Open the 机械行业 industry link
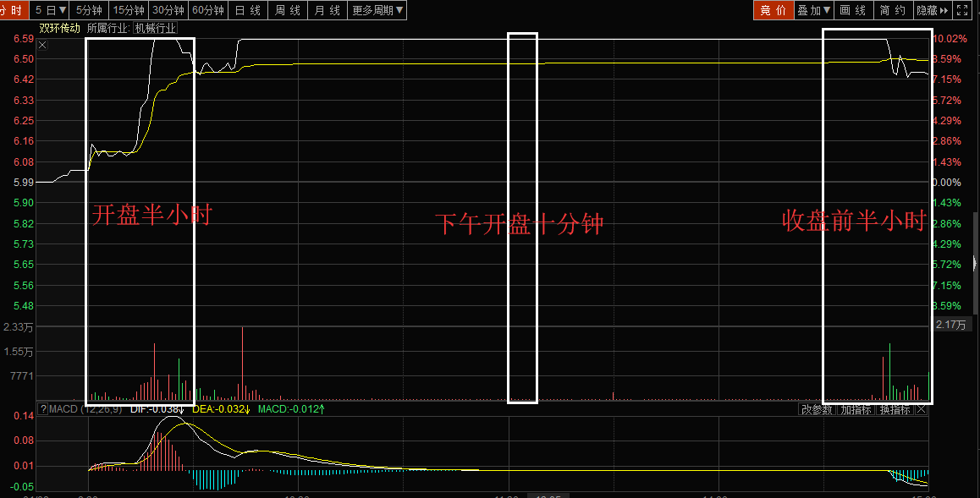The height and width of the screenshot is (498, 980). (156, 28)
